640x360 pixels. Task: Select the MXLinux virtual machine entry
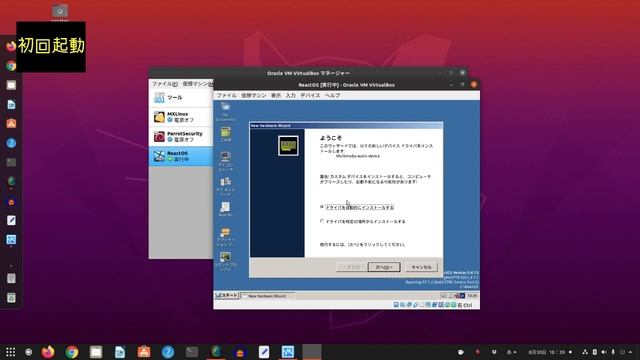[x=181, y=117]
